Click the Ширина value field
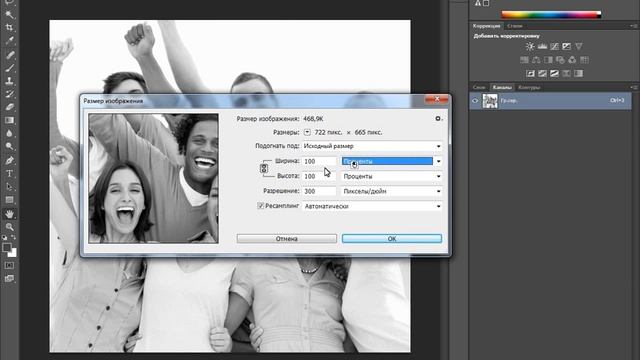Image resolution: width=640 pixels, height=360 pixels. coord(319,161)
